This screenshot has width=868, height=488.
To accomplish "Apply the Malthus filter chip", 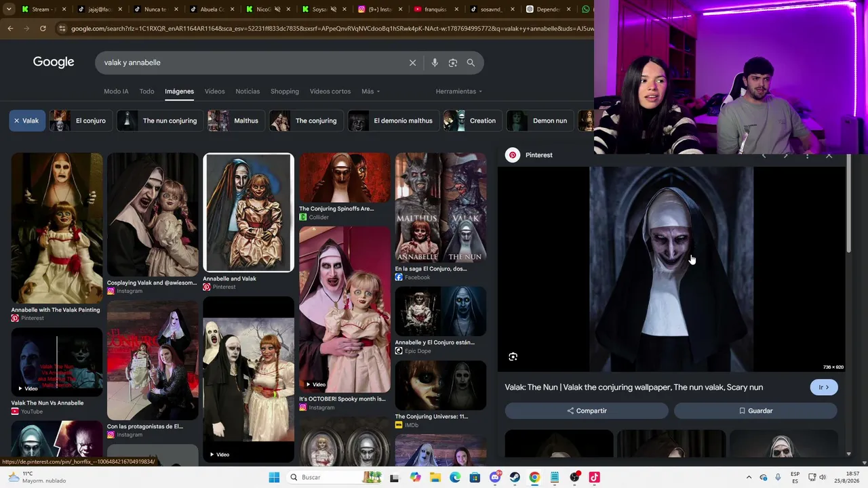I will coord(236,121).
